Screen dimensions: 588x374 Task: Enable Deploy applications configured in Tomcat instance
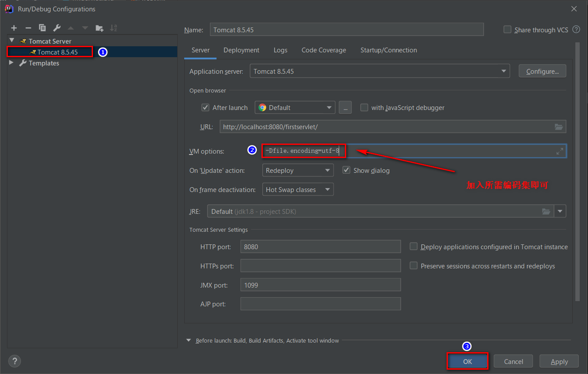click(x=413, y=247)
